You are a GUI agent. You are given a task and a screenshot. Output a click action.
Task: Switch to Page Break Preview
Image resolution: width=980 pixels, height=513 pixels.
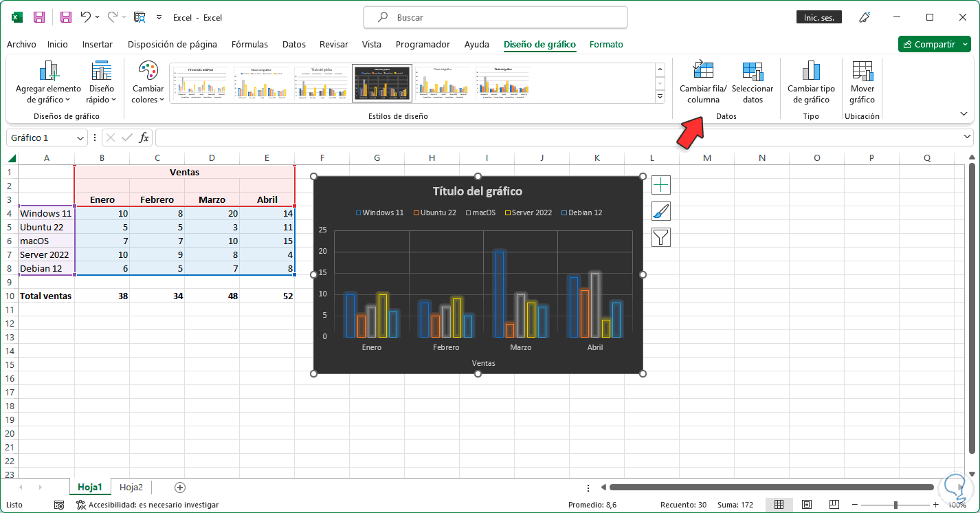pyautogui.click(x=834, y=505)
